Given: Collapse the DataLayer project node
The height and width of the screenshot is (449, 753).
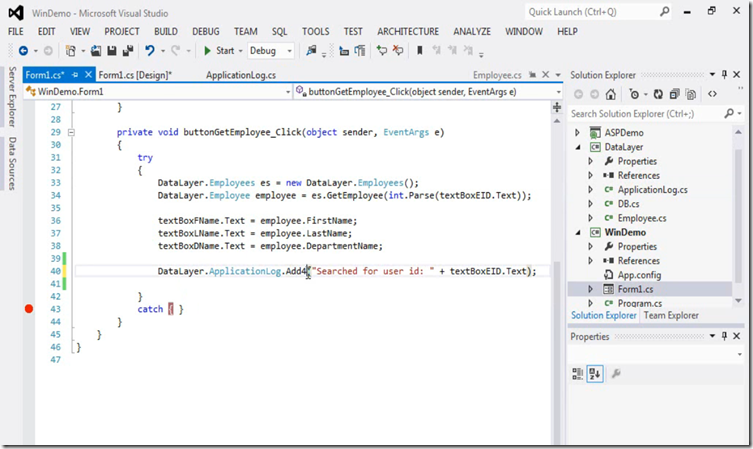Looking at the screenshot, I should tap(578, 147).
